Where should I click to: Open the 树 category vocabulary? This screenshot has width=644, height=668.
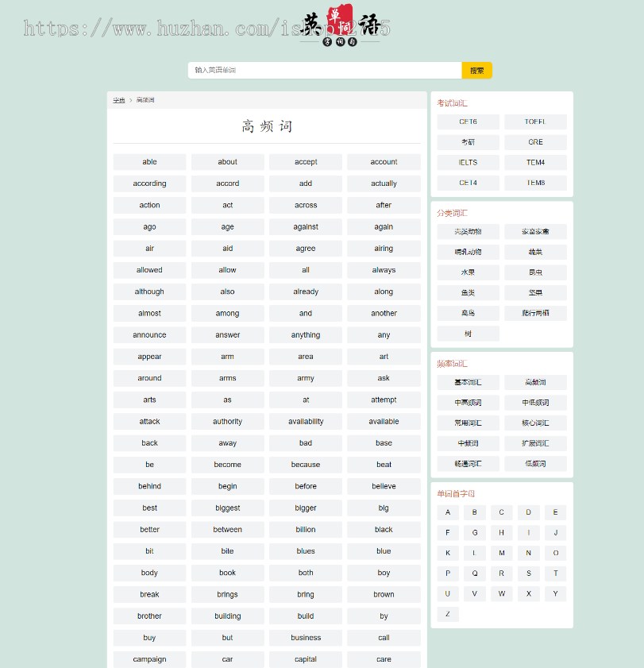[468, 334]
